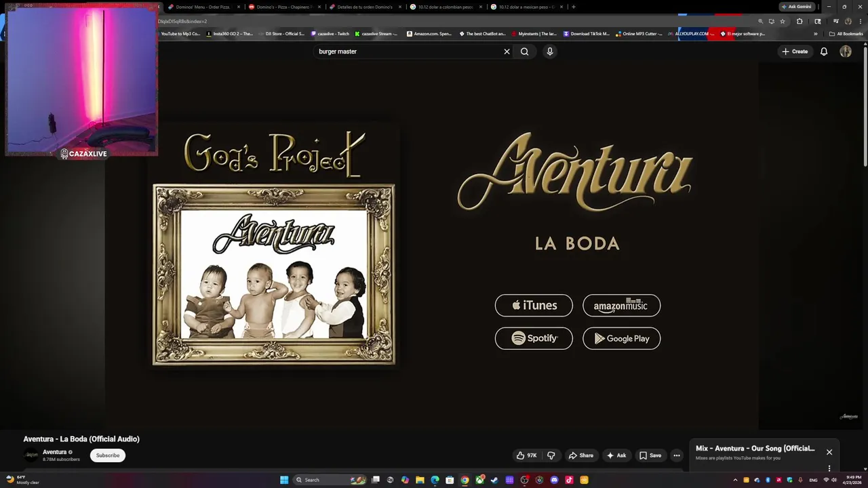Click the ENG language indicator
Viewport: 868px width, 488px height.
click(813, 480)
